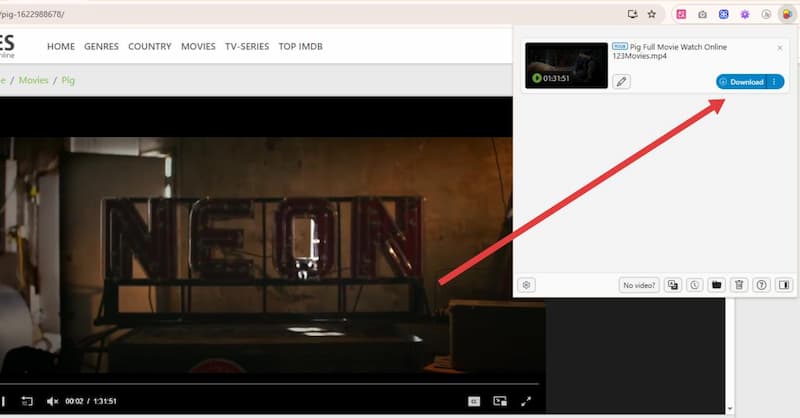
Task: Select the Pig Full Movie file name text
Action: [x=669, y=51]
